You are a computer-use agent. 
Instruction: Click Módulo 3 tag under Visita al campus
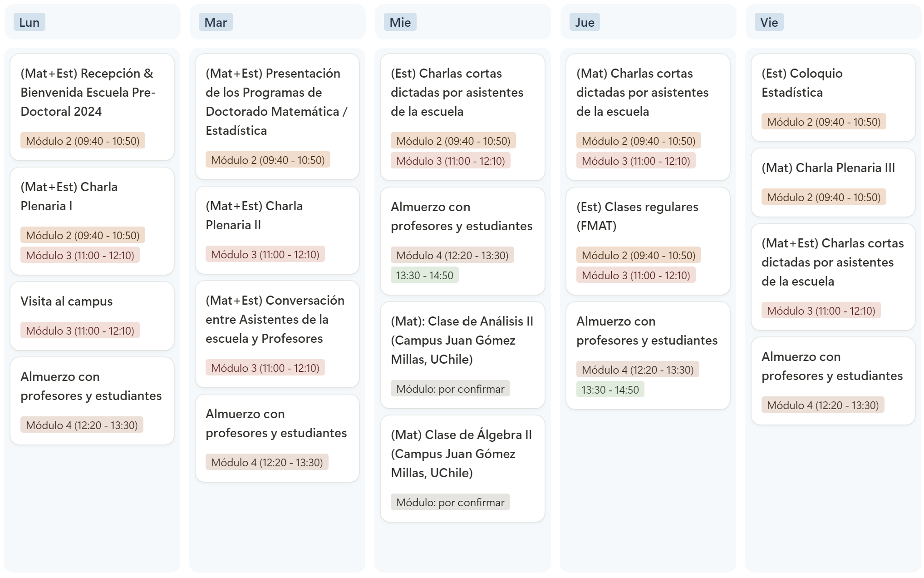point(80,331)
